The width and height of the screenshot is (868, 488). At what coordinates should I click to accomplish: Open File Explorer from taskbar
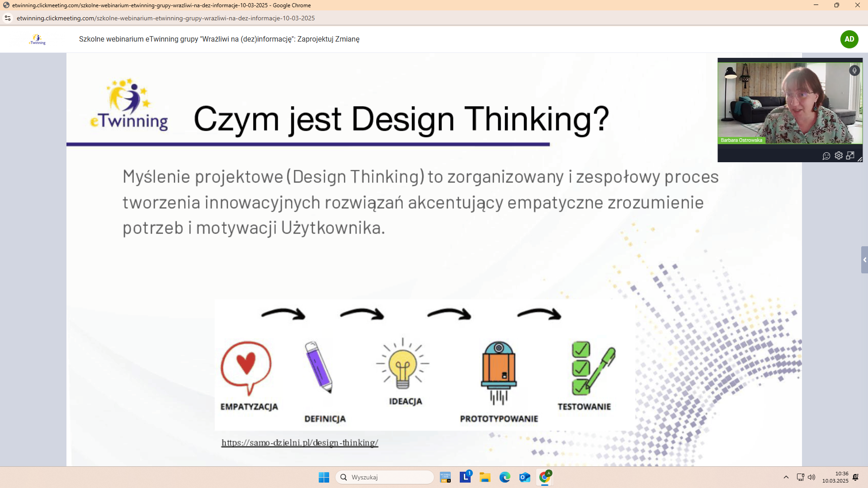(485, 477)
